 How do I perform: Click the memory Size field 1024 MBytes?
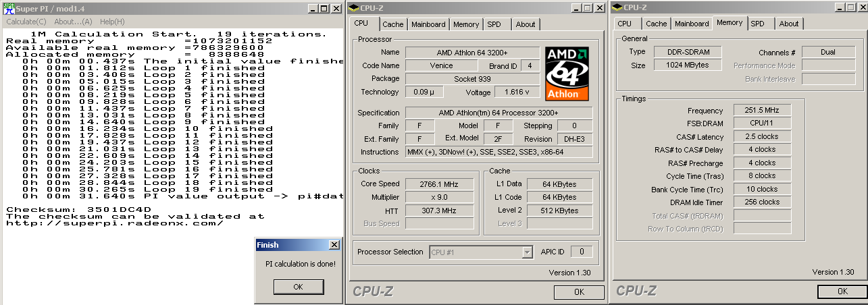[687, 65]
